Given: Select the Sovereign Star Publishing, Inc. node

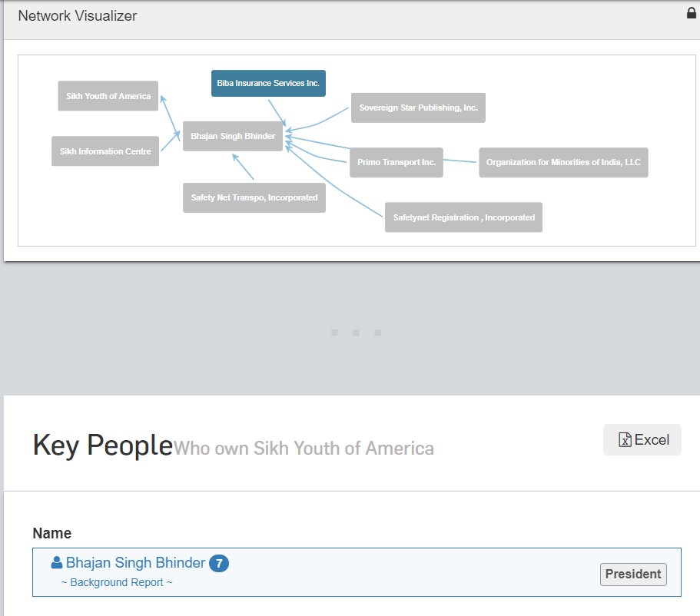Looking at the screenshot, I should 418,108.
